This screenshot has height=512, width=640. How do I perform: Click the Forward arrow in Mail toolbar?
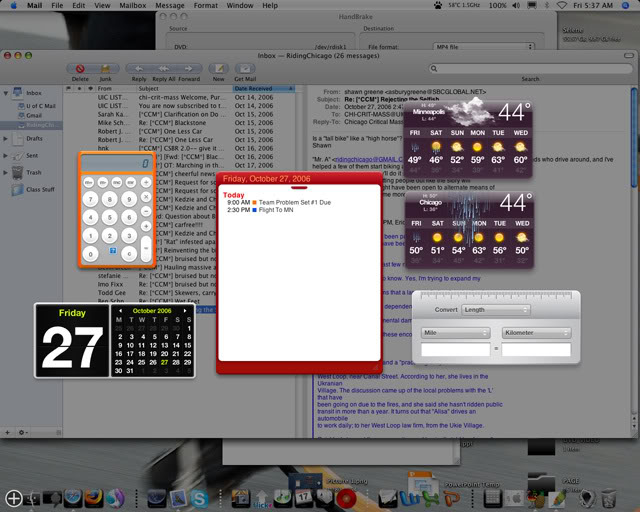tap(189, 69)
